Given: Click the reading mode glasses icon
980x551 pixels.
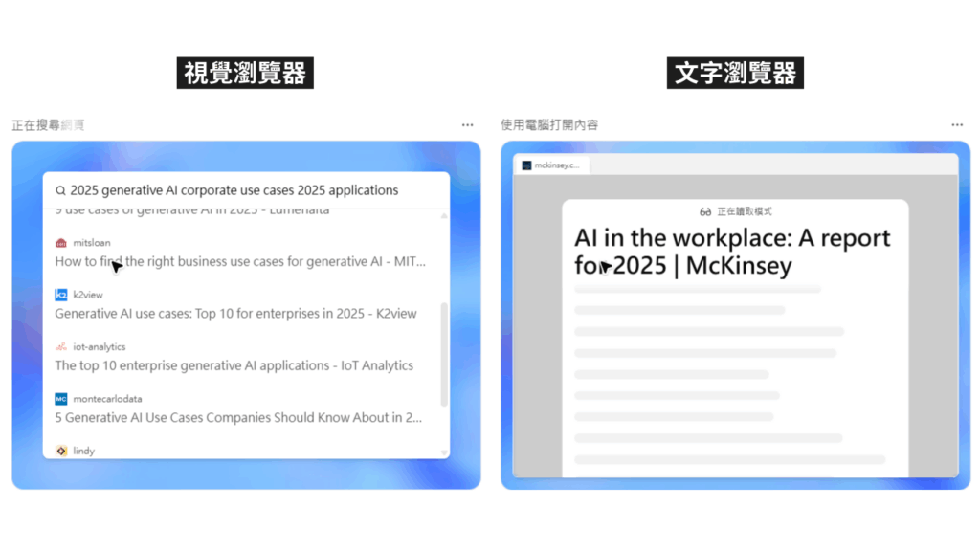Looking at the screenshot, I should pos(705,211).
